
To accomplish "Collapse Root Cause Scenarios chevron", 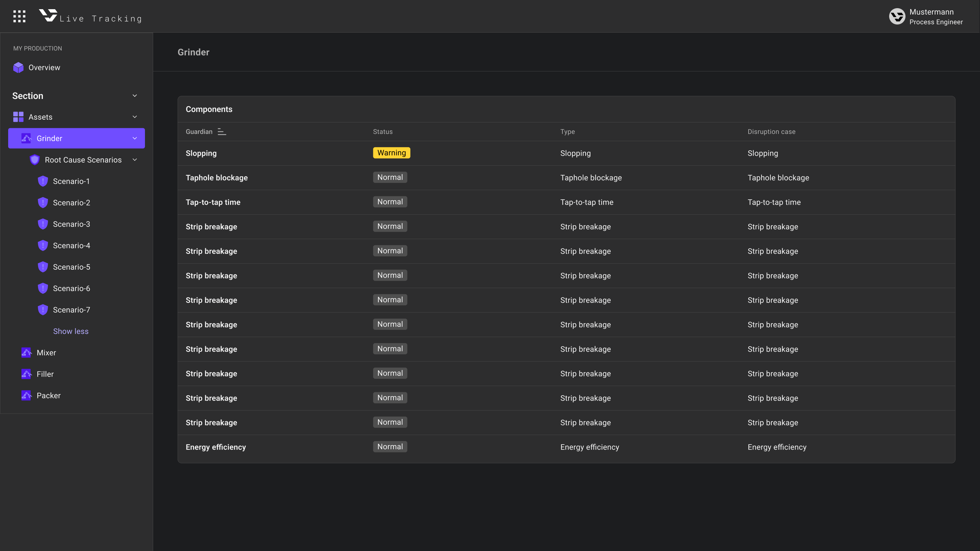I will coord(135,160).
